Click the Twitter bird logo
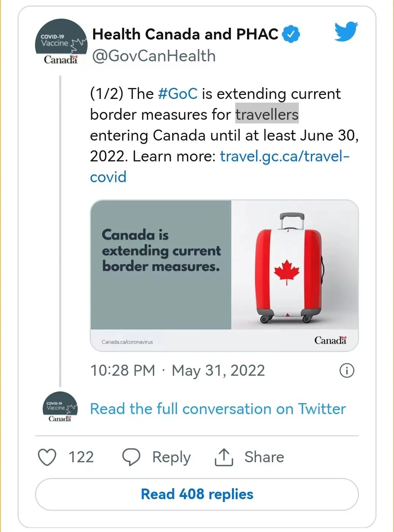The image size is (394, 532). coord(346,31)
